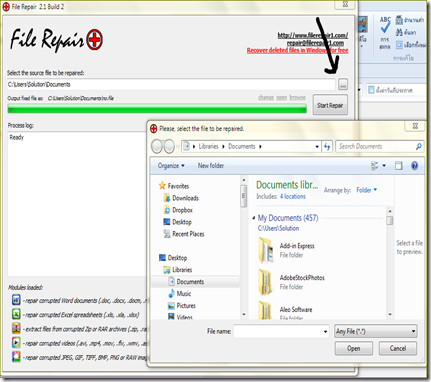
Task: Open the file dialog help icon
Action: [414, 166]
